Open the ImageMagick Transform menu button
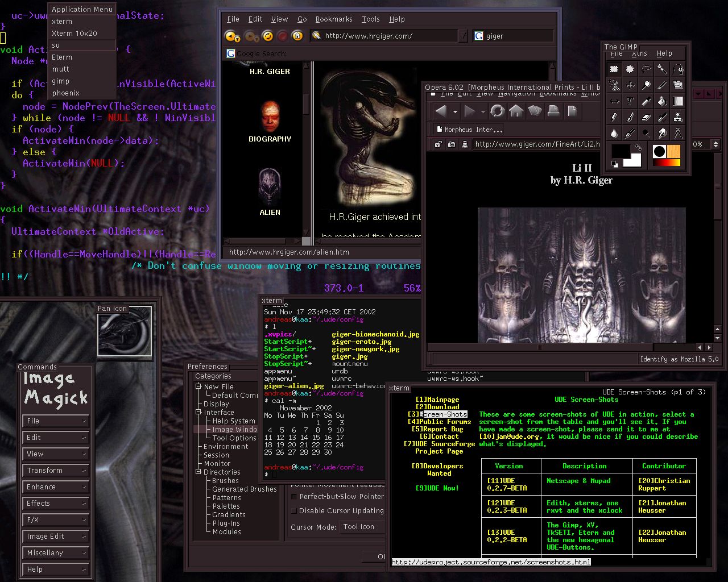The width and height of the screenshot is (728, 582). click(x=56, y=471)
